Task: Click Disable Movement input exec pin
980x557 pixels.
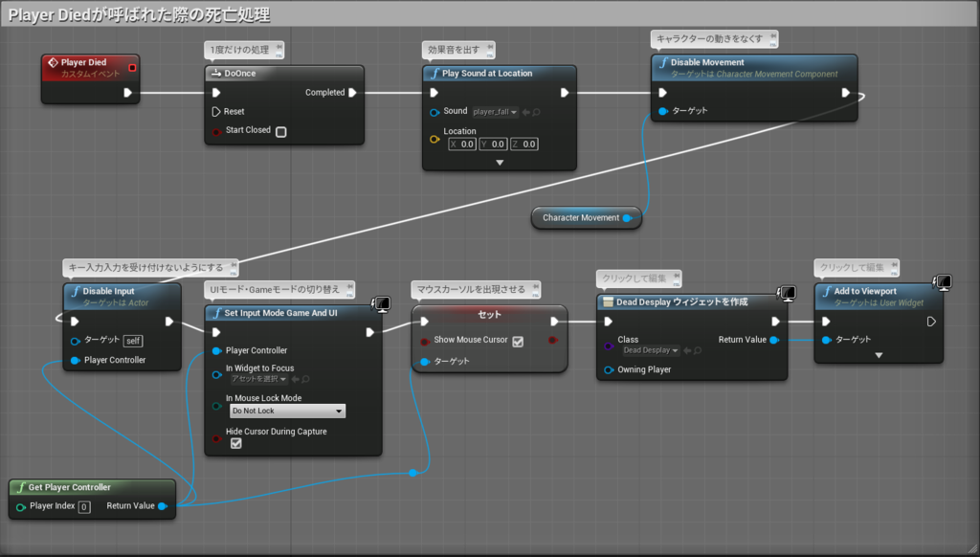Action: (x=662, y=93)
